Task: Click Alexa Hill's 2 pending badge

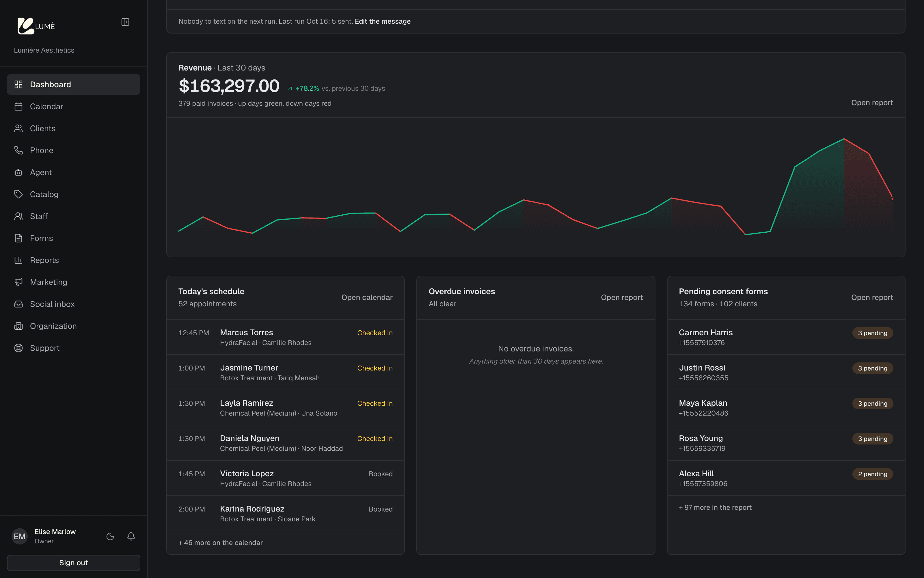Action: pos(872,474)
